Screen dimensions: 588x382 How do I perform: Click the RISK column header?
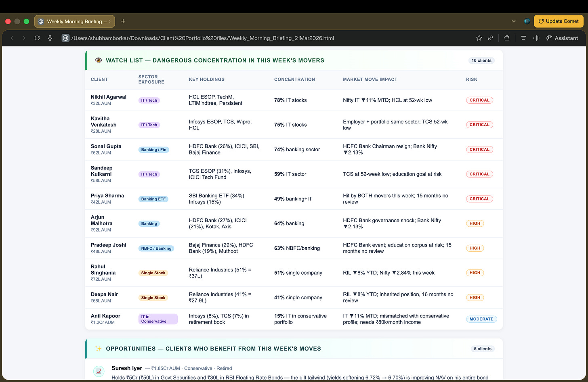(x=472, y=79)
